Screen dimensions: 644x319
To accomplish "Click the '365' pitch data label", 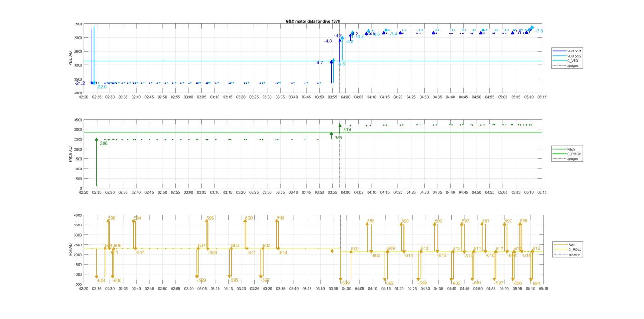I will click(x=338, y=138).
